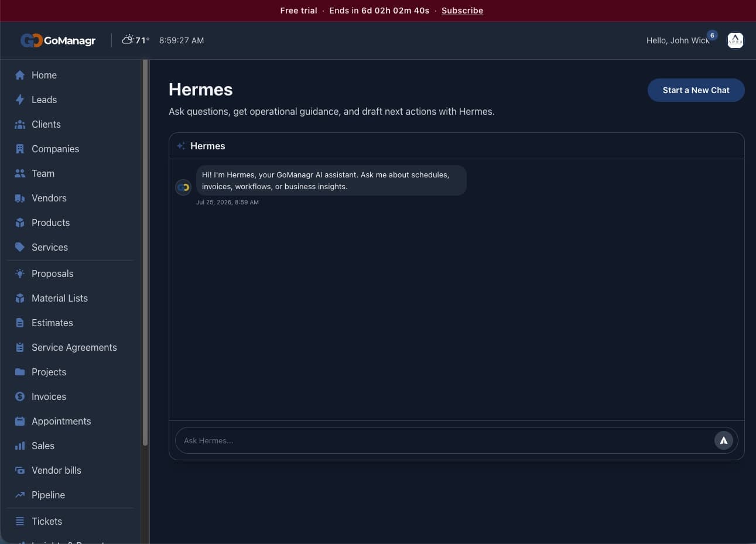The image size is (756, 544).
Task: Click the Vendor bills icon
Action: (x=20, y=470)
